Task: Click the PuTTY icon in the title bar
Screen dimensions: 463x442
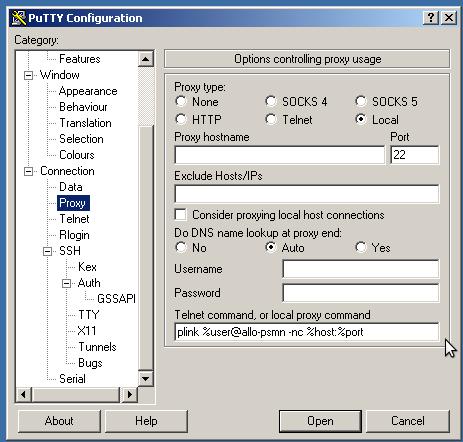Action: coord(19,18)
